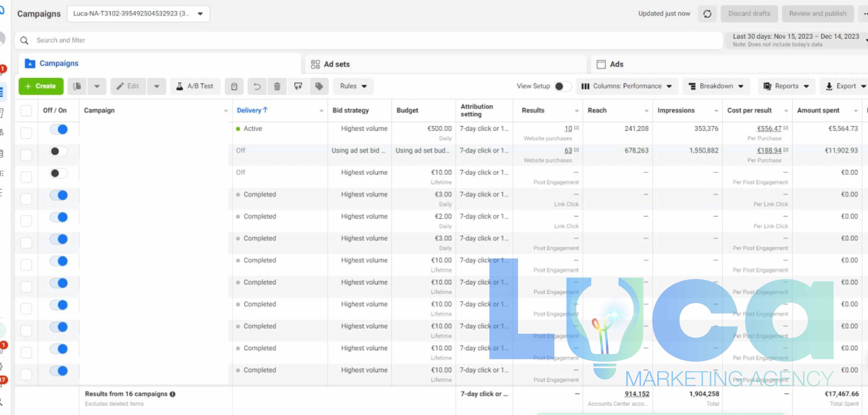Tick the select-all checkbox in the table header
This screenshot has height=415, width=868.
(26, 110)
